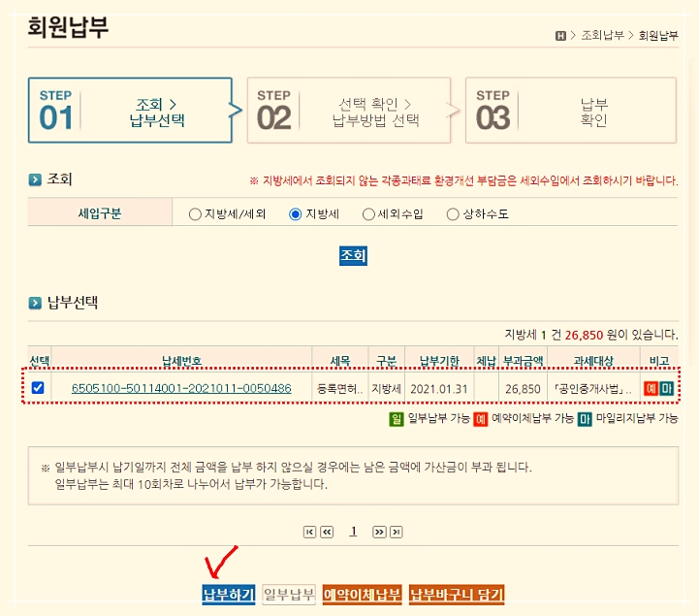Viewport: 699px width, 616px height.
Task: Click the 부과금액 column header
Action: (x=523, y=361)
